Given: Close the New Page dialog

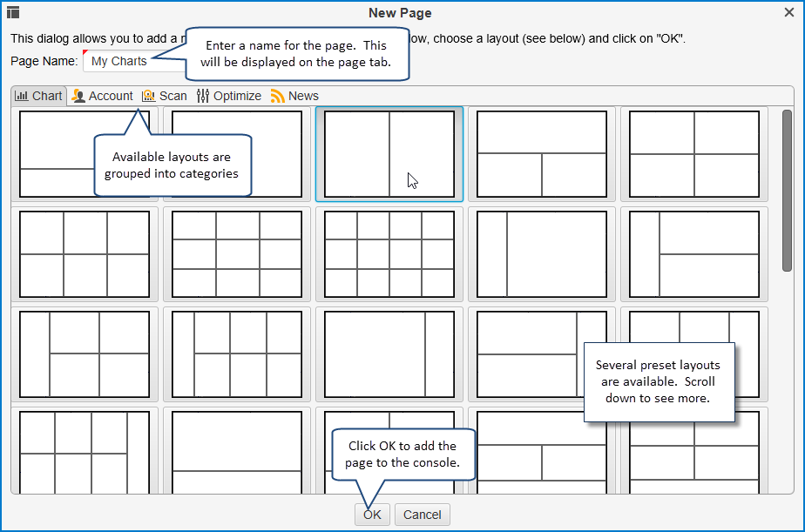Looking at the screenshot, I should 788,12.
